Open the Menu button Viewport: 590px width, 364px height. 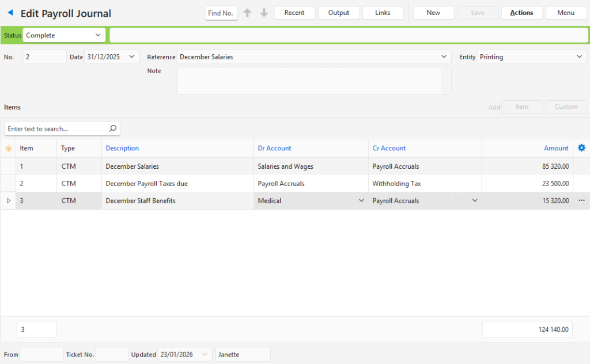pos(566,13)
